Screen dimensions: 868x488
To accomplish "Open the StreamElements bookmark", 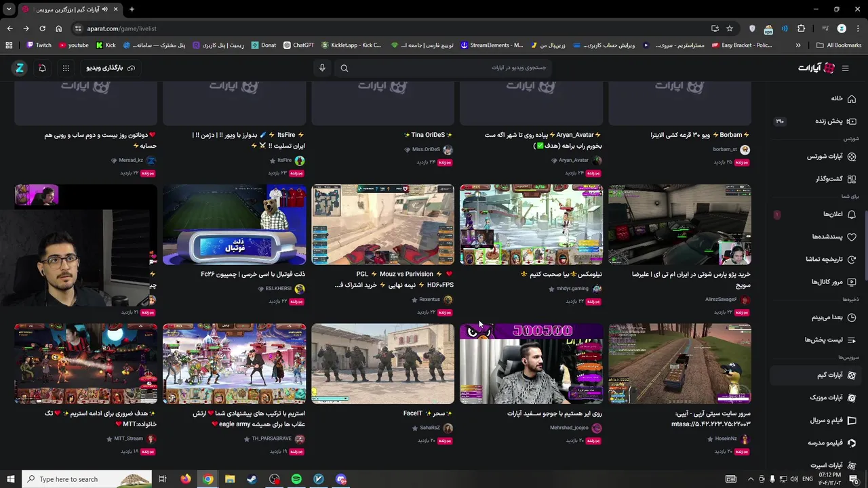I will (492, 45).
